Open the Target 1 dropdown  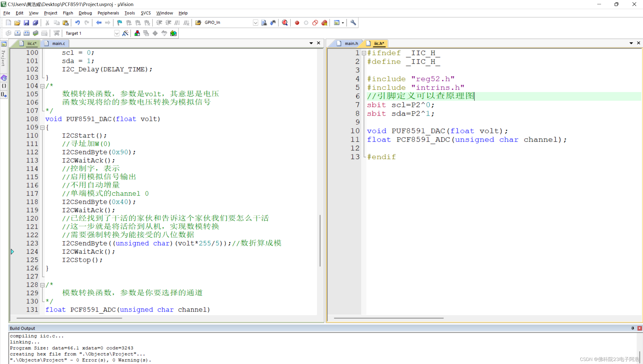117,33
